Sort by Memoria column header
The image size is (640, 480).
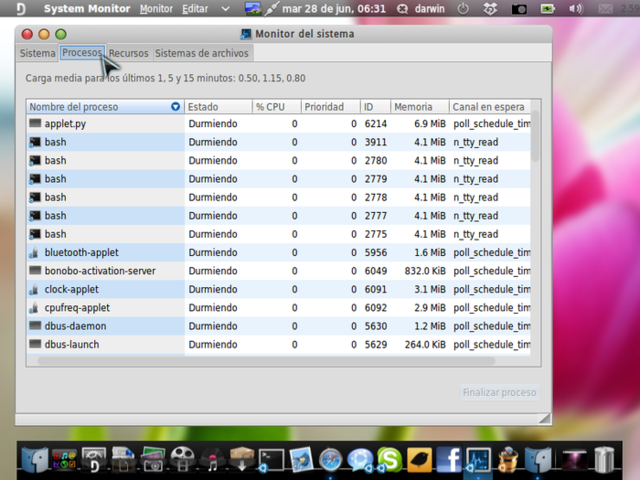tap(420, 107)
